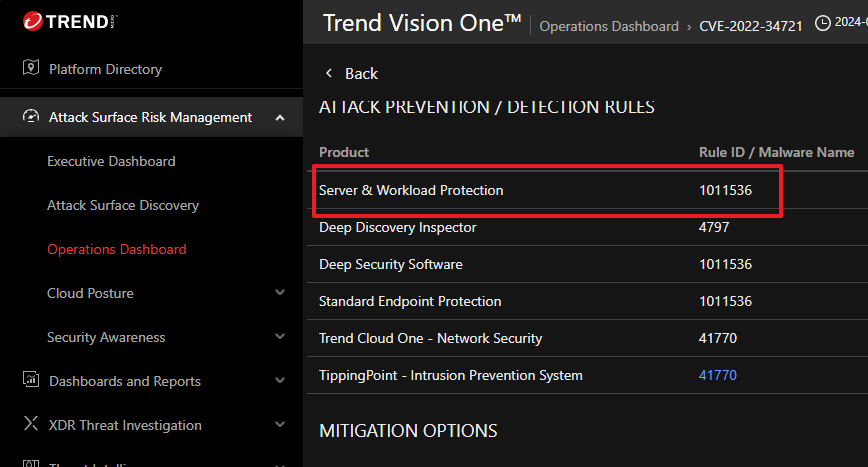Open TippingPoint rule 41770 link
868x467 pixels.
(x=717, y=375)
